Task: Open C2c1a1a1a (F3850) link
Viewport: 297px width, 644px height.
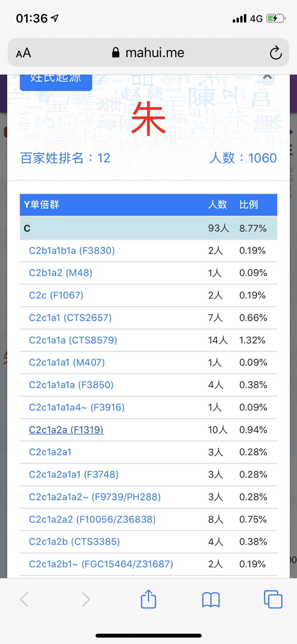Action: [71, 385]
